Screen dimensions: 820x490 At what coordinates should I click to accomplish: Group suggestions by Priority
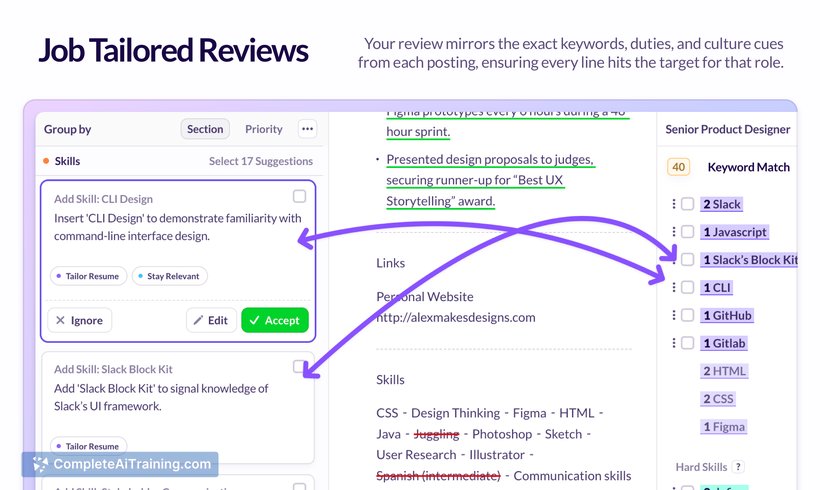264,129
